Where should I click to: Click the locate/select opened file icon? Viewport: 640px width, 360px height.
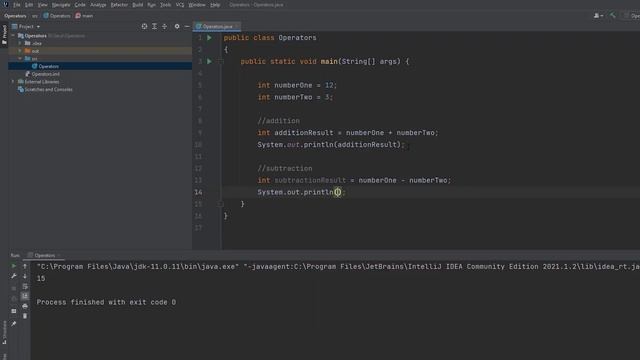tap(144, 27)
